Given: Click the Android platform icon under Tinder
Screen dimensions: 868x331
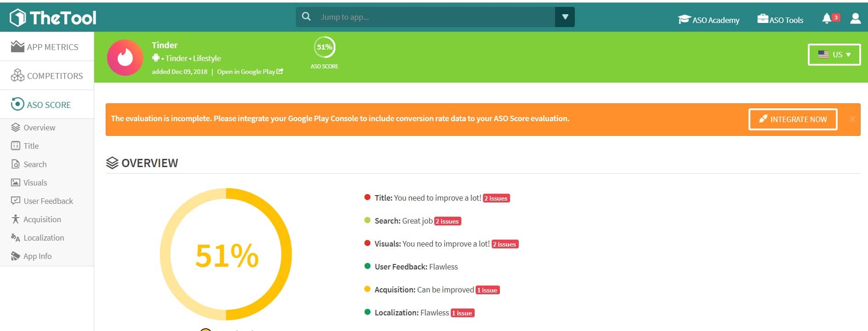Looking at the screenshot, I should [x=156, y=58].
